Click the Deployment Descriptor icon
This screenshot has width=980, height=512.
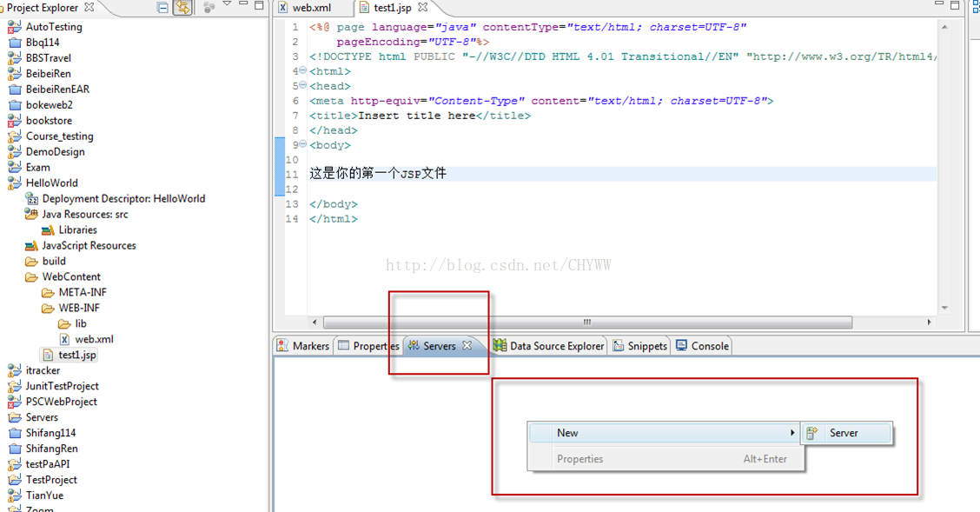[x=31, y=199]
